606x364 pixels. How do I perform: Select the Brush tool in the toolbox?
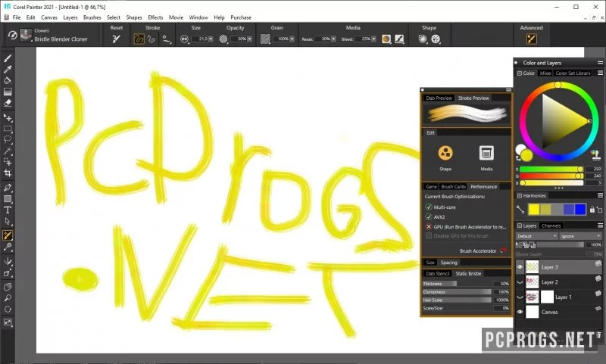8,58
